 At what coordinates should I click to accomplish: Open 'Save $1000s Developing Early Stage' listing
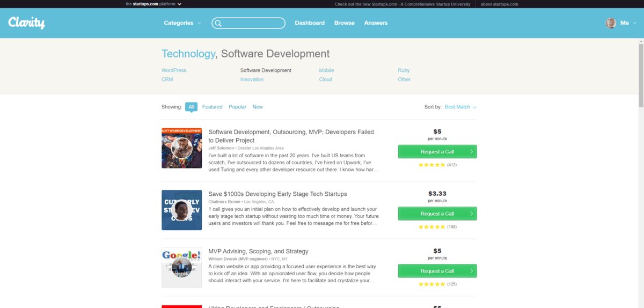pos(277,194)
